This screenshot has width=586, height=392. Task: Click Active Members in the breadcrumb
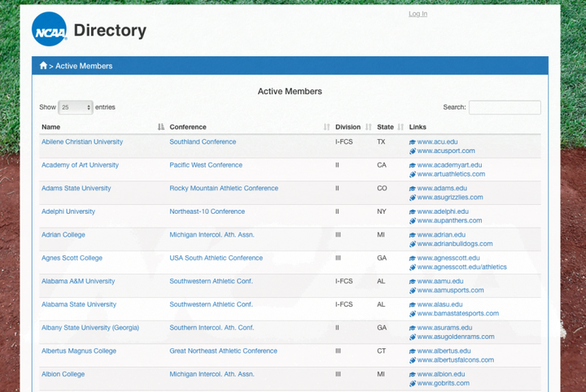pyautogui.click(x=84, y=66)
